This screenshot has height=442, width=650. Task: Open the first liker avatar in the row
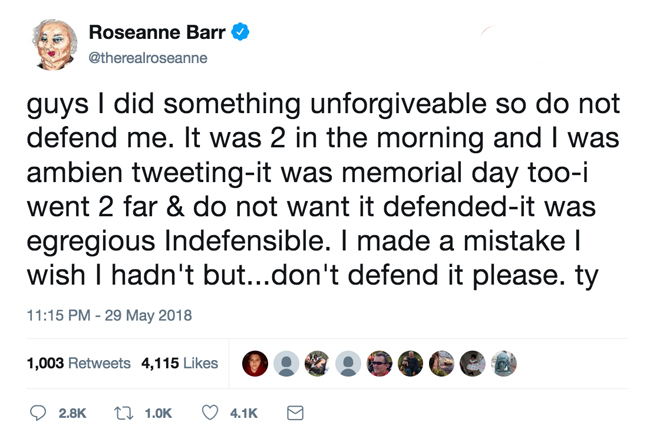coord(255,363)
